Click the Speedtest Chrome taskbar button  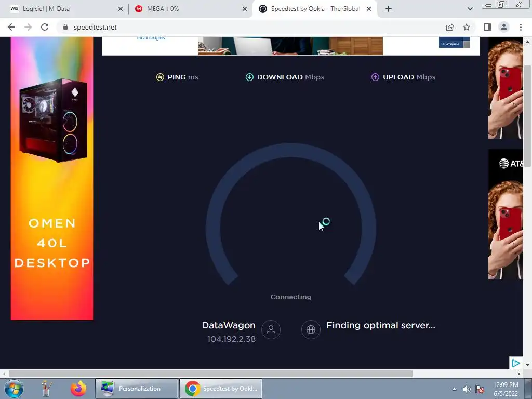click(x=221, y=389)
